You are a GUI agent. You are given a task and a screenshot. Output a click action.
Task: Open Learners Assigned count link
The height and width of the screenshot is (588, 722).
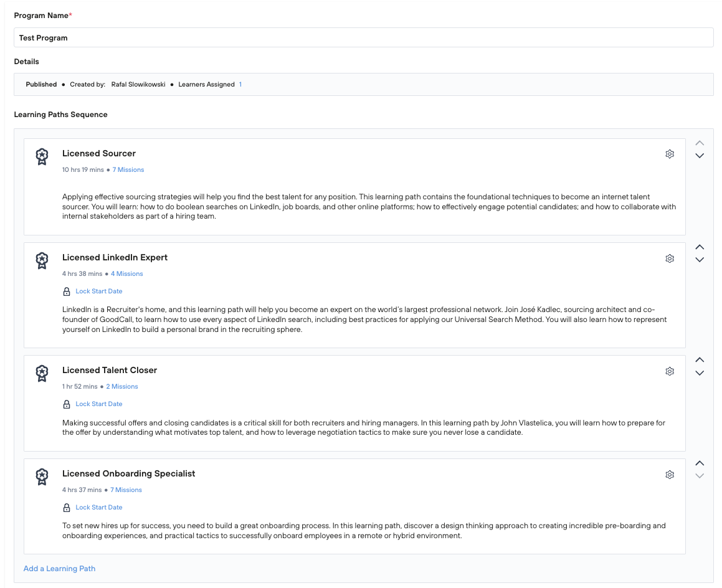240,85
